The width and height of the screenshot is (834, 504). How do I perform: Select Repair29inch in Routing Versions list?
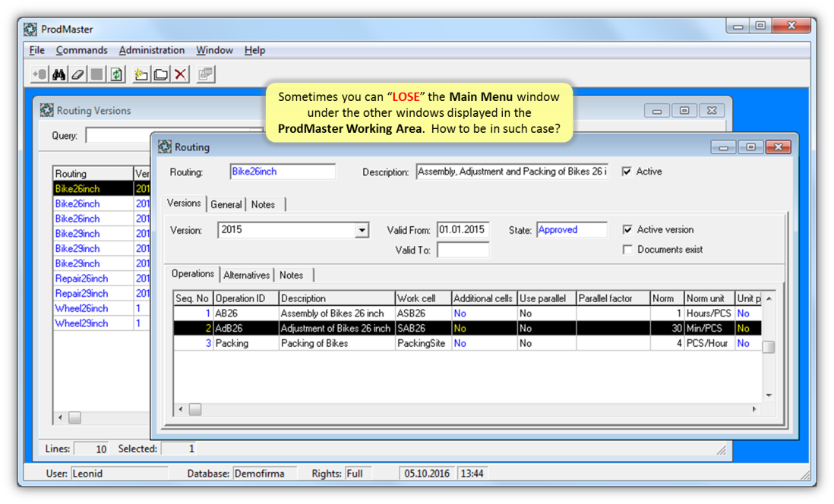[x=93, y=293]
